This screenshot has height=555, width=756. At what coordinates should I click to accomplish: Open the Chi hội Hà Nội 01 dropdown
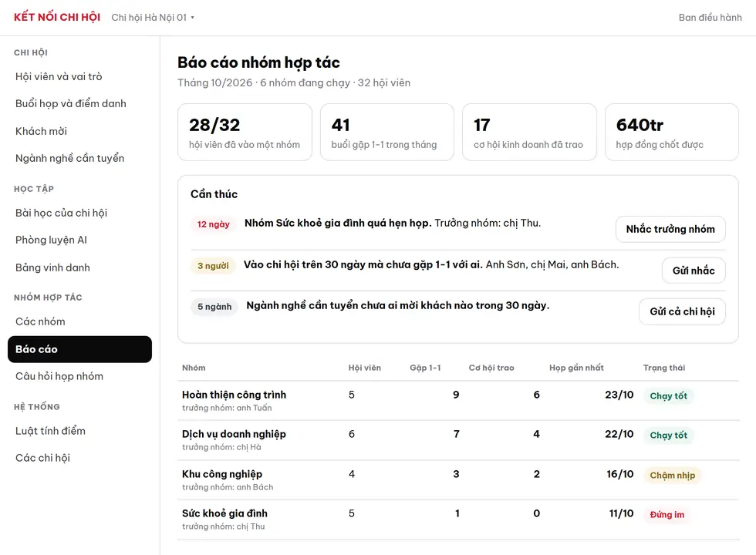153,17
